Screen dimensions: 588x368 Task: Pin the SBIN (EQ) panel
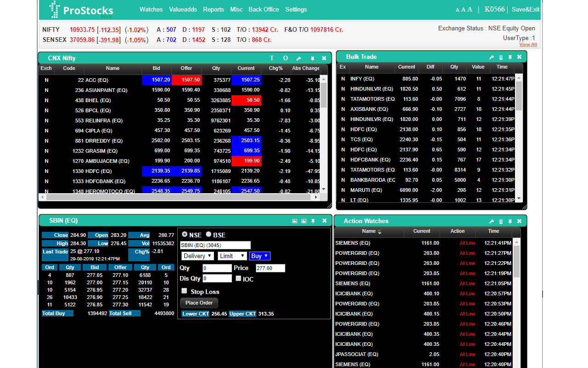coord(313,221)
